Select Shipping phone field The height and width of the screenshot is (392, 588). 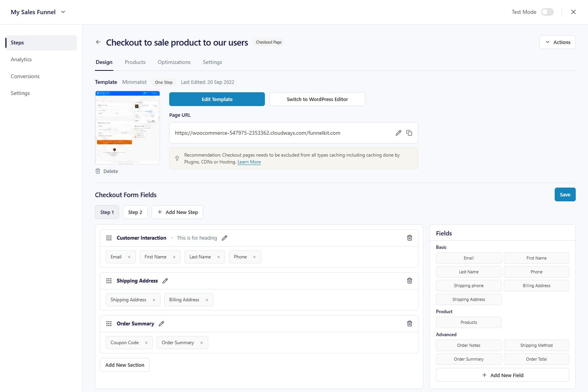click(469, 286)
